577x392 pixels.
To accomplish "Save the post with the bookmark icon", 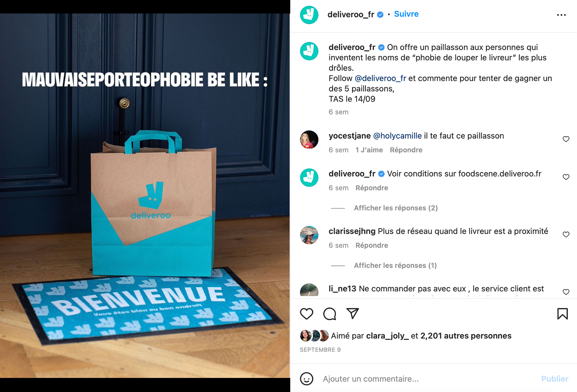I will point(562,314).
